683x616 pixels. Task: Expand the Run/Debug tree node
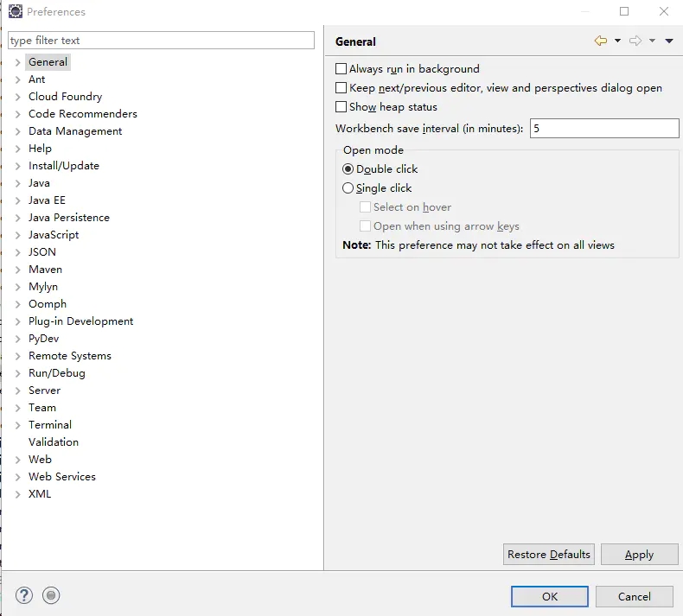pyautogui.click(x=17, y=373)
